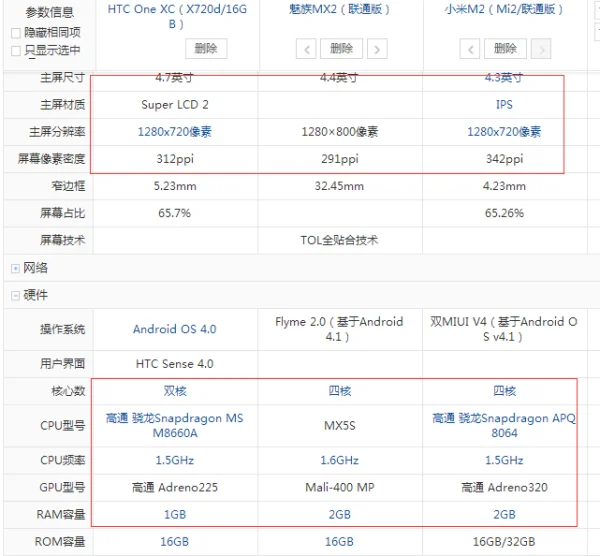Viewport: 600px width, 556px height.
Task: Click the right arrow under 小米M2
Action: (541, 49)
